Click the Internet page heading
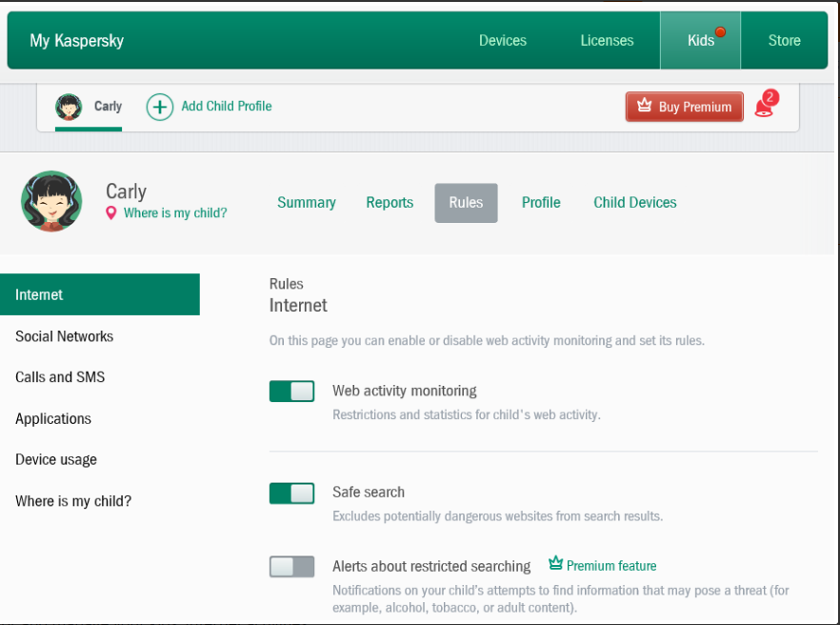 (x=298, y=306)
